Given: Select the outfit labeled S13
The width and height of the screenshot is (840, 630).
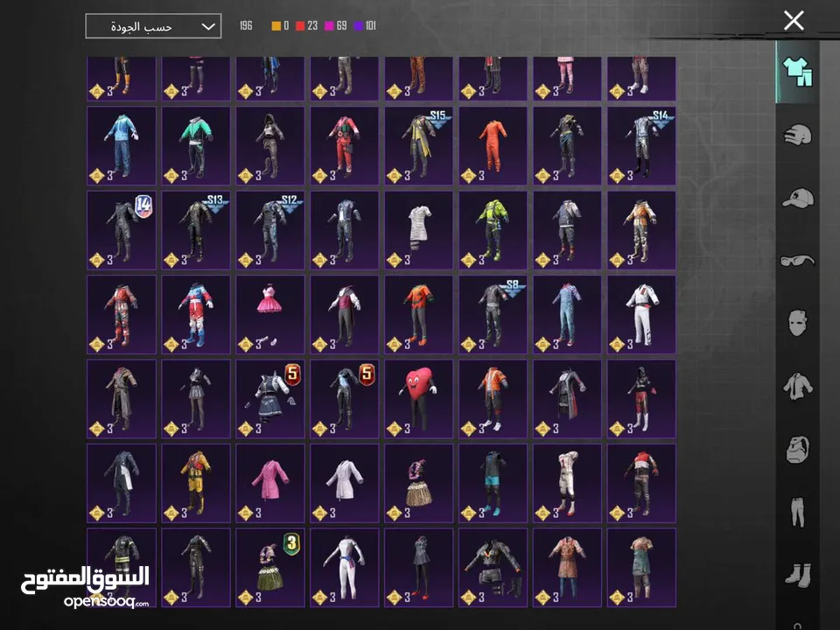Looking at the screenshot, I should [x=195, y=230].
